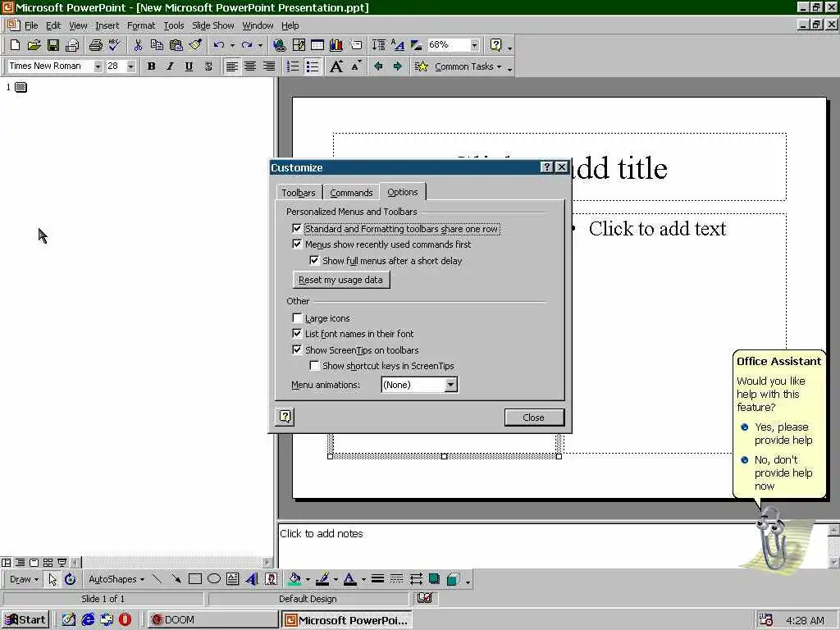Screen dimensions: 840x630
Task: Increase font size with large A
Action: point(336,66)
